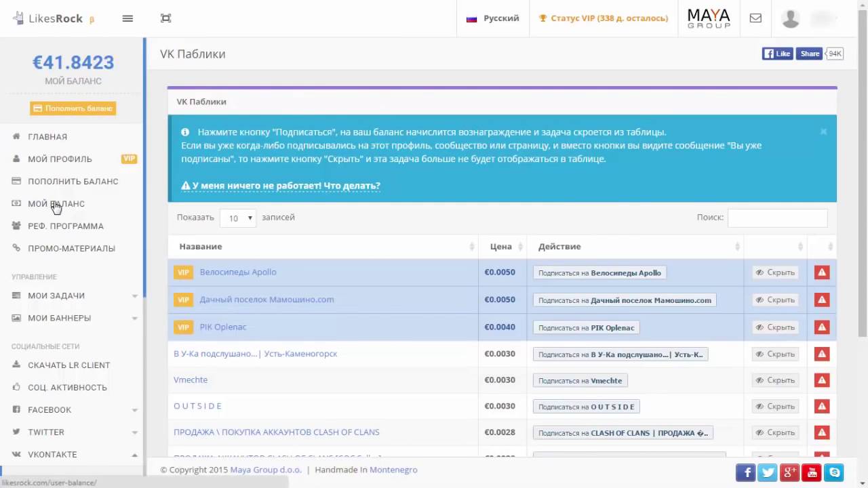Close the blue info alert box
The image size is (868, 488).
pos(823,131)
